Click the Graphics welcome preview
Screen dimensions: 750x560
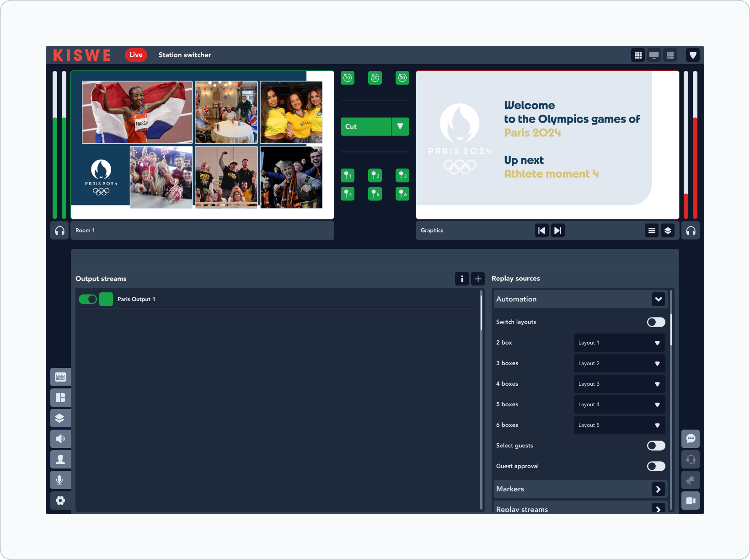click(x=547, y=145)
